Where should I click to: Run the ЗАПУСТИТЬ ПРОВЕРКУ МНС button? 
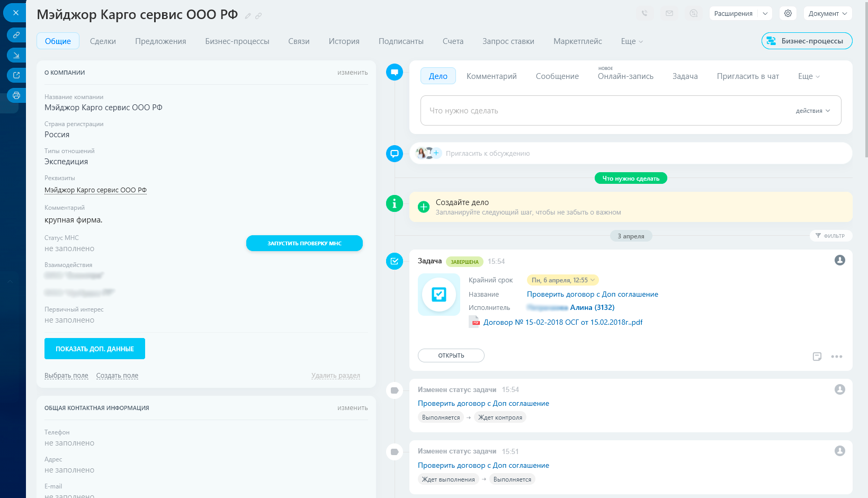(305, 243)
